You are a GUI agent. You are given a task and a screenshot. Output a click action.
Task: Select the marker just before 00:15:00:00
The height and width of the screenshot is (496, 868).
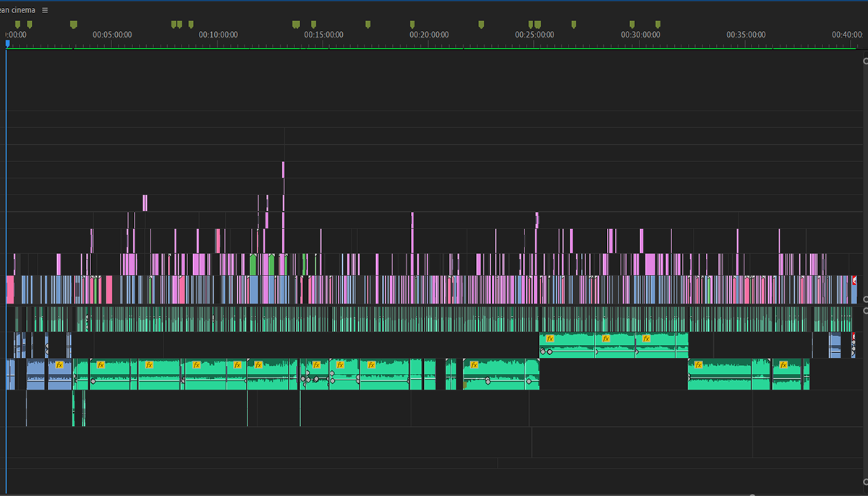click(x=313, y=25)
